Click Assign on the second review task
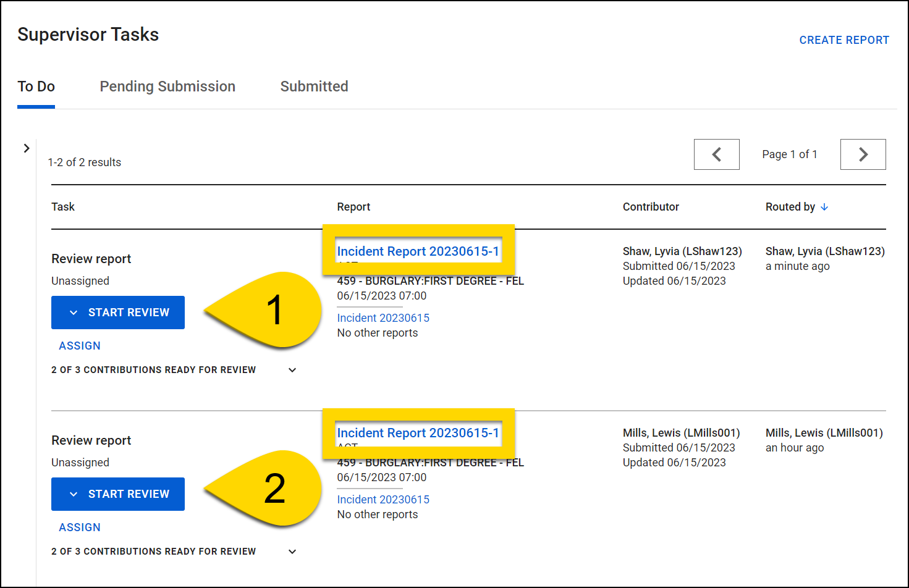 79,527
